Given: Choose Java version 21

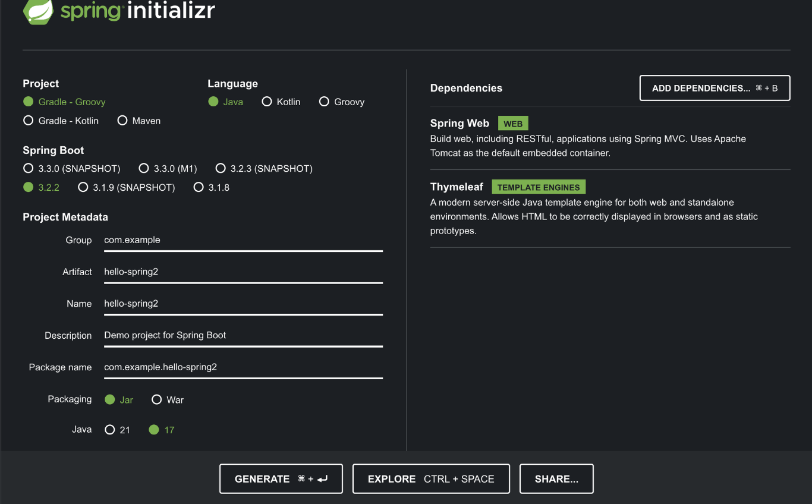Looking at the screenshot, I should [x=117, y=430].
